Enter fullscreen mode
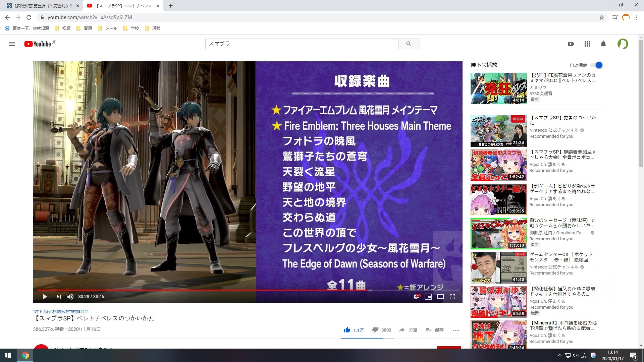 point(452,297)
